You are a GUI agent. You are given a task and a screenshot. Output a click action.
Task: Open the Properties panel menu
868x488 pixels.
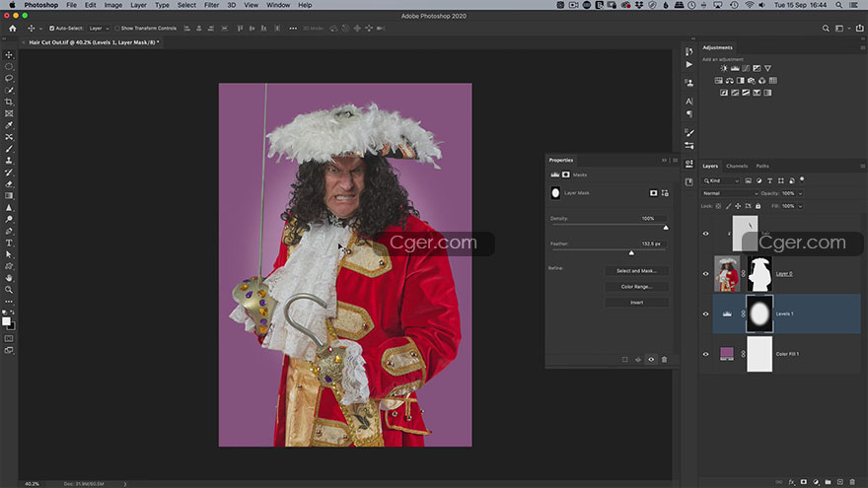[x=675, y=161]
